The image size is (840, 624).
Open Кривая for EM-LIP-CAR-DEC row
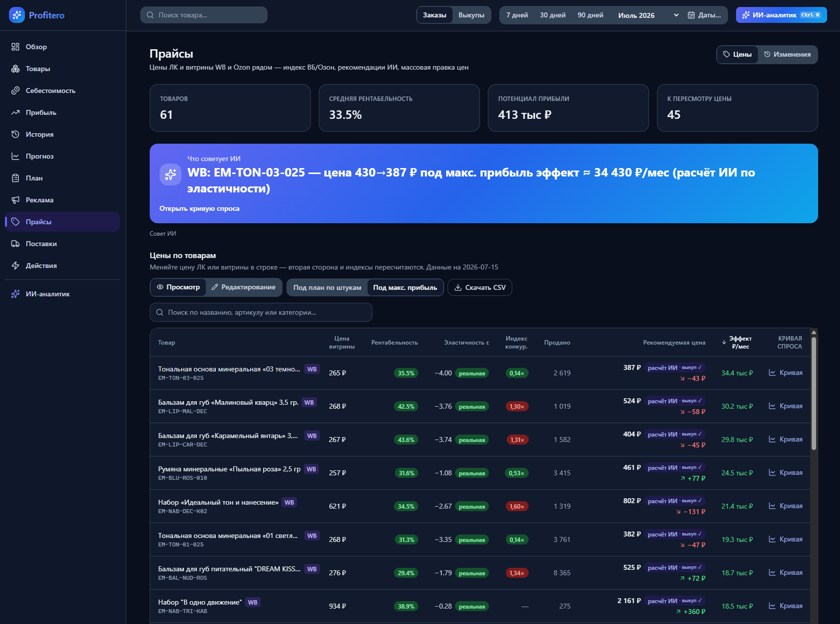click(786, 440)
